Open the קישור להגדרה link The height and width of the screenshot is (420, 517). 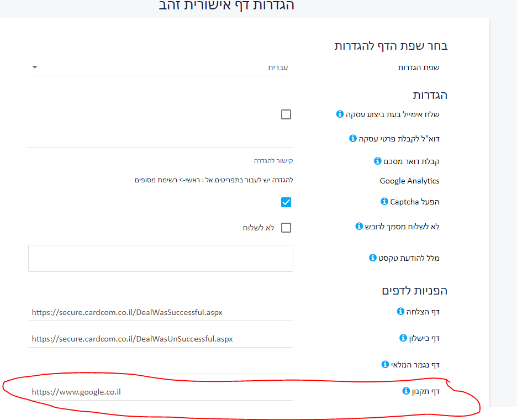coord(273,161)
